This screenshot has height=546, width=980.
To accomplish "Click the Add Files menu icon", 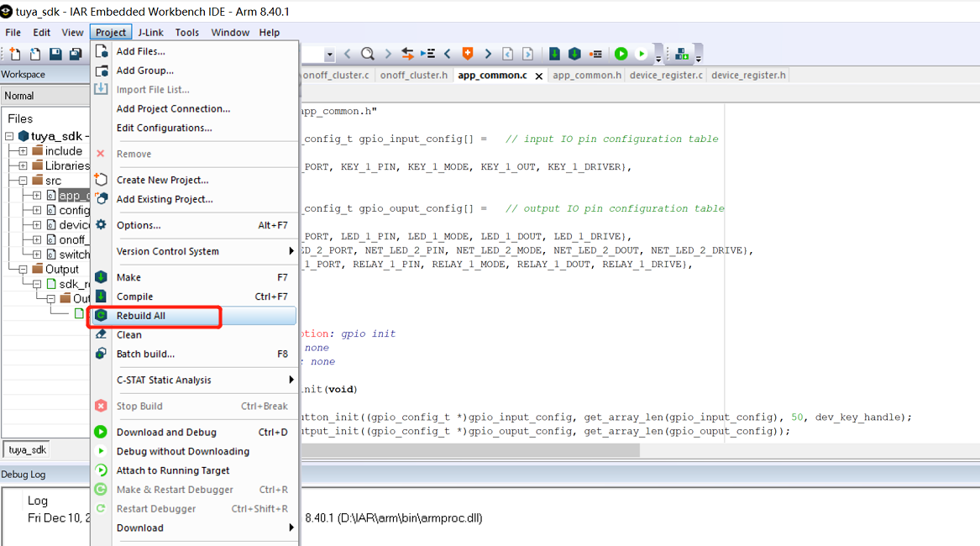I will 102,51.
